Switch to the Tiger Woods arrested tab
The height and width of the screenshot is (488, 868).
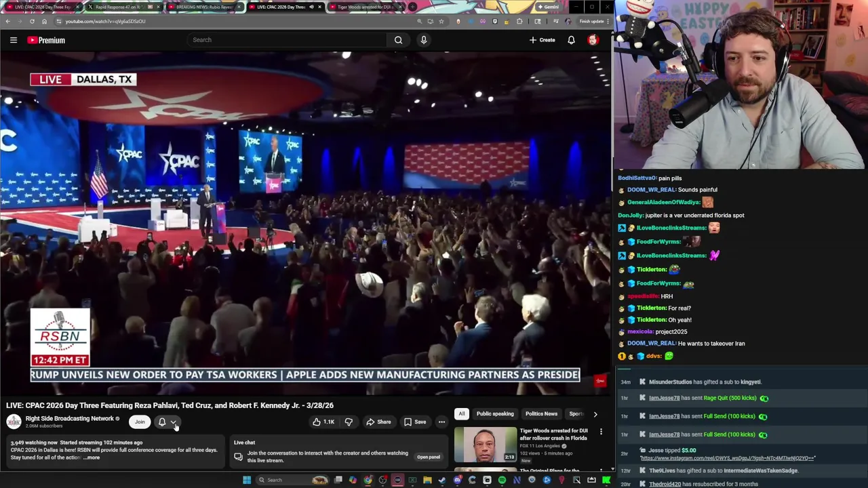click(x=365, y=7)
